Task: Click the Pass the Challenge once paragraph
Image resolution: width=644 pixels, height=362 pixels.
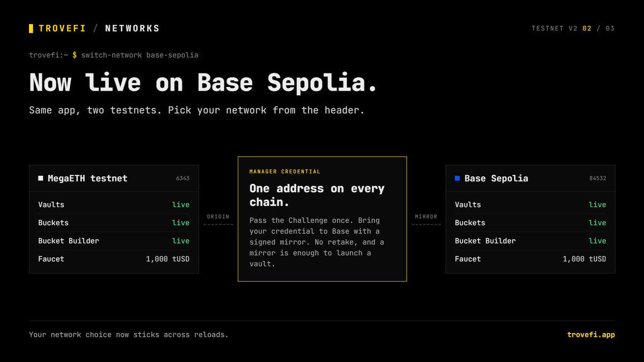Action: click(x=317, y=242)
